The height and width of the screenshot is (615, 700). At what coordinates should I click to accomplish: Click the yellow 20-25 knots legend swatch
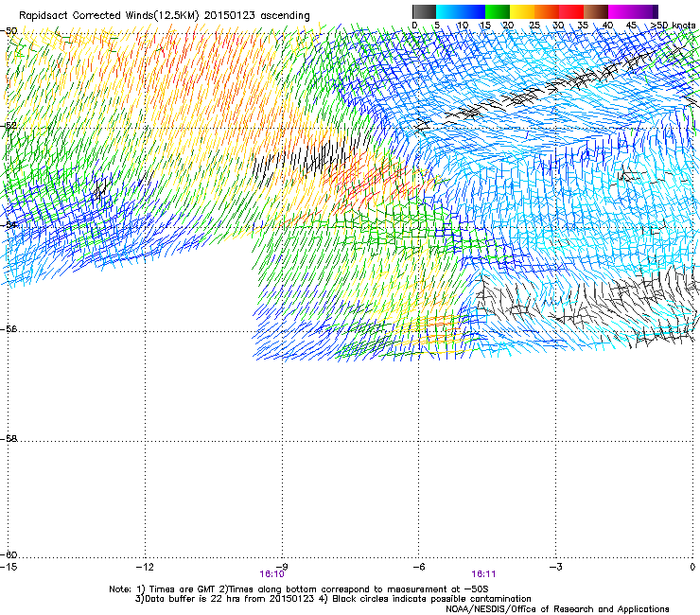[x=522, y=11]
